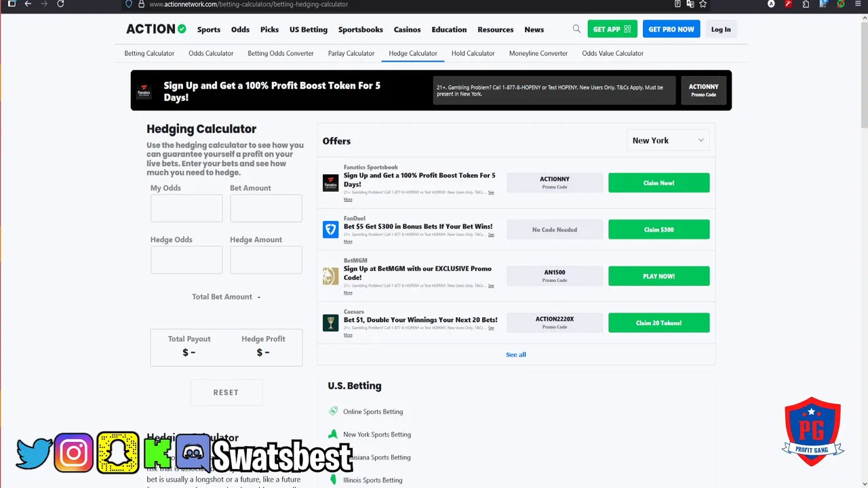Viewport: 868px width, 488px height.
Task: Reload the page with refresh icon
Action: pyautogui.click(x=60, y=4)
